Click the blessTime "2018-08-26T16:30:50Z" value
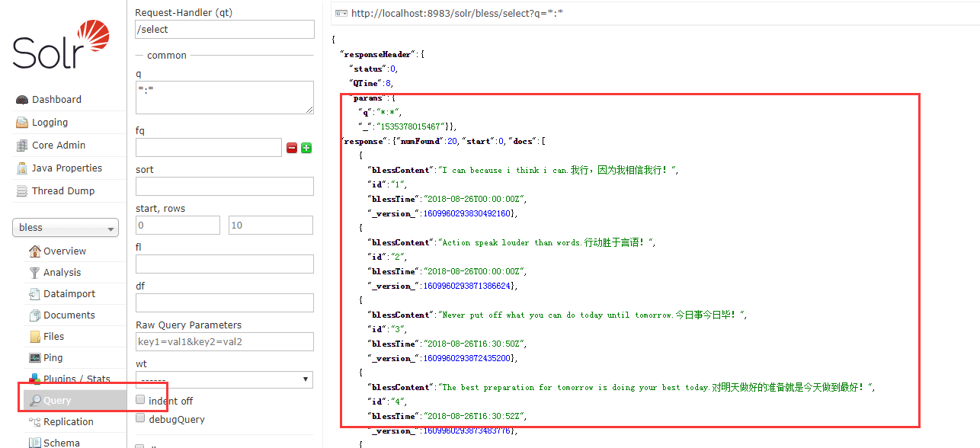 475,344
